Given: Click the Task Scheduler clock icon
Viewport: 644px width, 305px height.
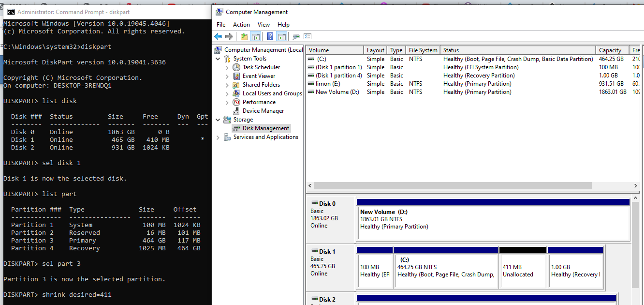Looking at the screenshot, I should coord(236,67).
